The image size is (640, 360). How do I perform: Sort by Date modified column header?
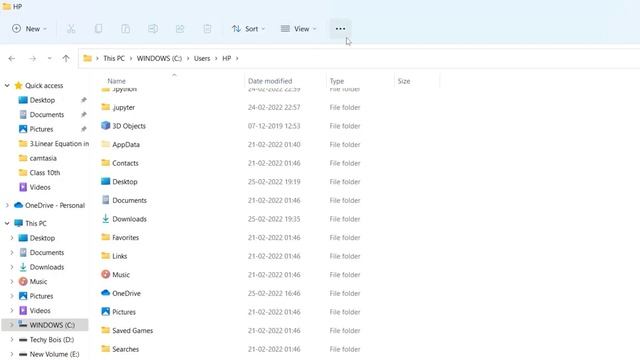(x=270, y=81)
